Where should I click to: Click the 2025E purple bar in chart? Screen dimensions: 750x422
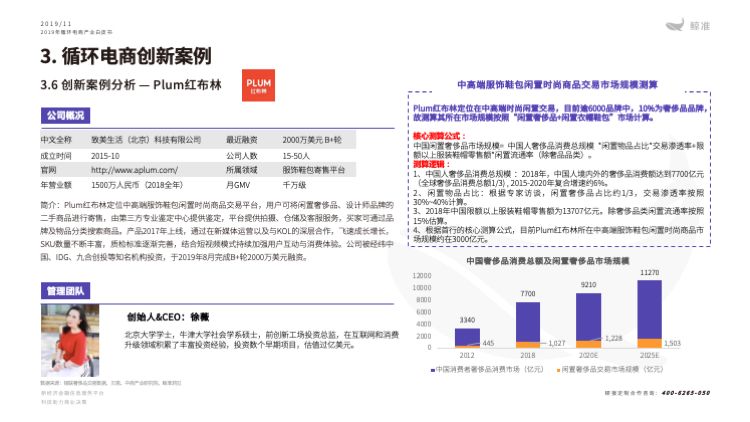point(650,309)
